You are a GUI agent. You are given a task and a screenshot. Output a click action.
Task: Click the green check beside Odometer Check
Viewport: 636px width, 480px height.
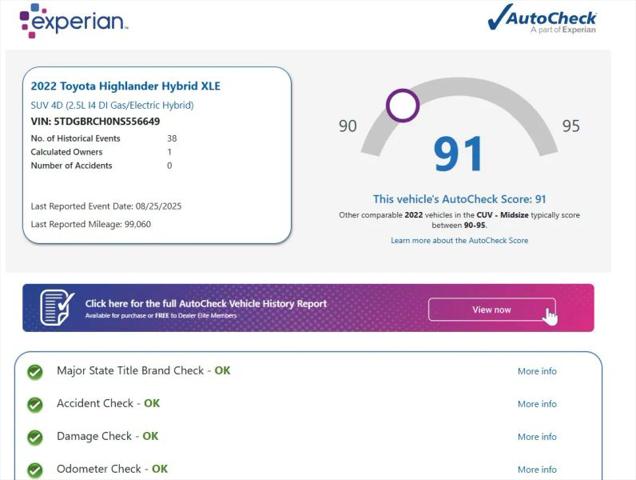(35, 470)
